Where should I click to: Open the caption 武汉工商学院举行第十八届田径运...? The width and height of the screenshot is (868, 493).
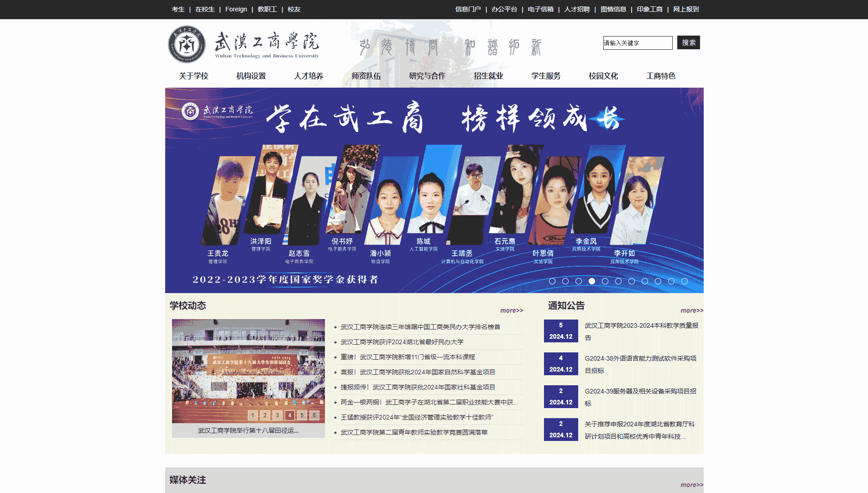point(248,430)
